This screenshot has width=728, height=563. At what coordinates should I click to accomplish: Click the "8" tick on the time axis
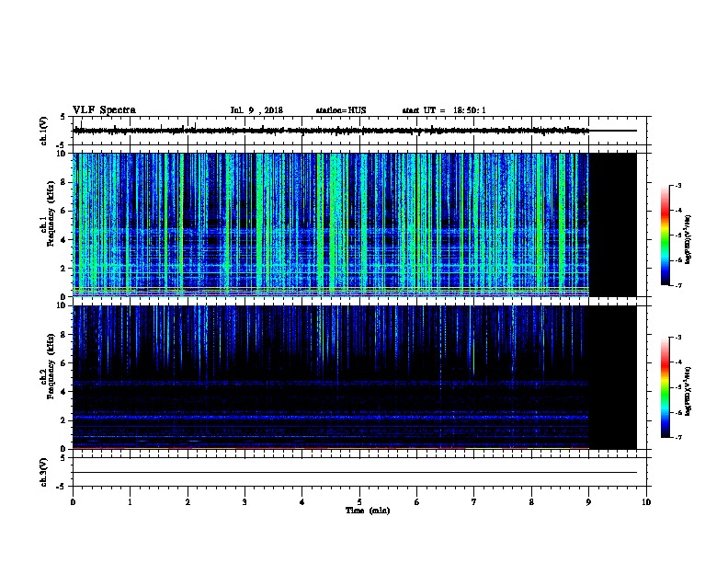[x=531, y=501]
